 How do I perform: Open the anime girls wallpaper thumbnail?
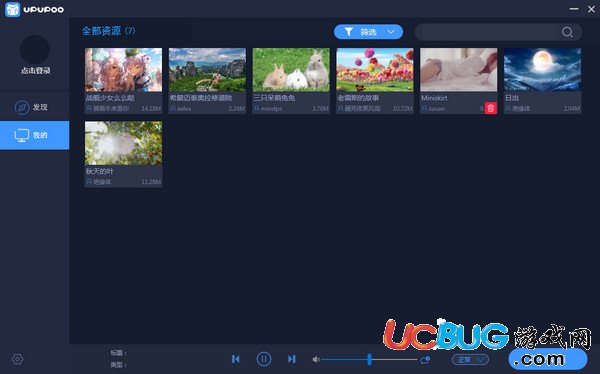(123, 70)
